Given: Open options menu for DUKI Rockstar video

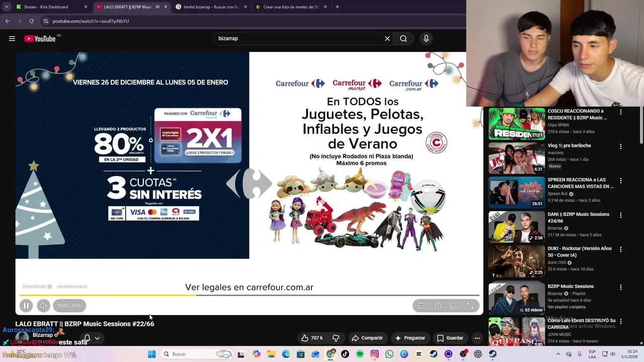Looking at the screenshot, I should click(620, 249).
